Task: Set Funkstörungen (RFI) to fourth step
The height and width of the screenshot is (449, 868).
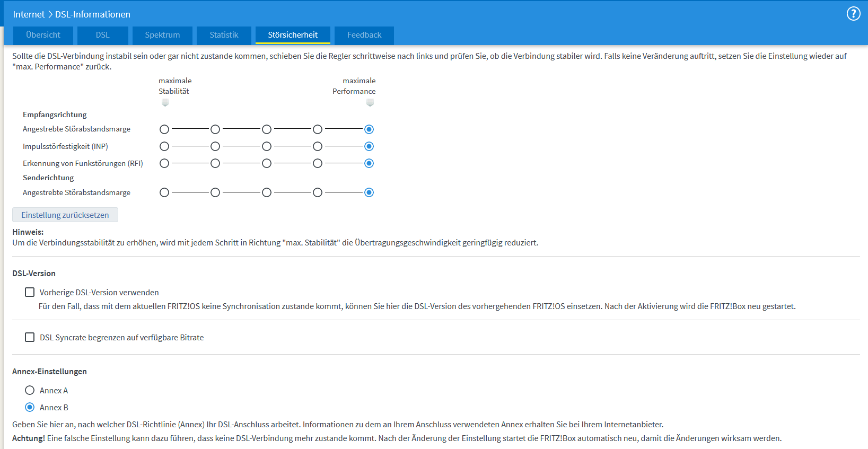Action: pos(318,163)
